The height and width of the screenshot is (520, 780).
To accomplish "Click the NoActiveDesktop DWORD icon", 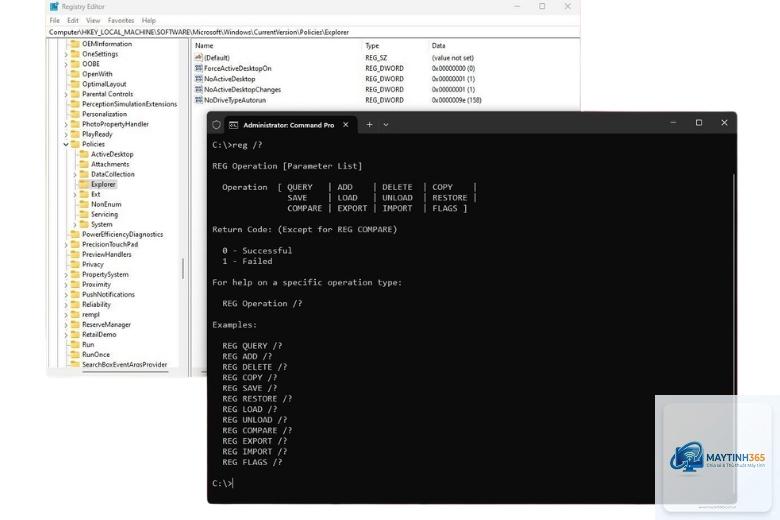I will 198,79.
